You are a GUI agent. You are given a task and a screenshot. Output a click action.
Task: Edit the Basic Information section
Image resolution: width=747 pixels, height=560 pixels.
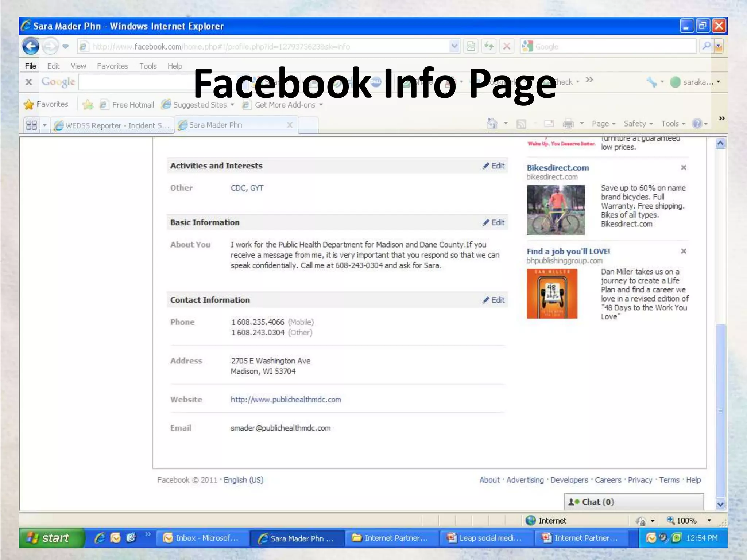(x=494, y=222)
